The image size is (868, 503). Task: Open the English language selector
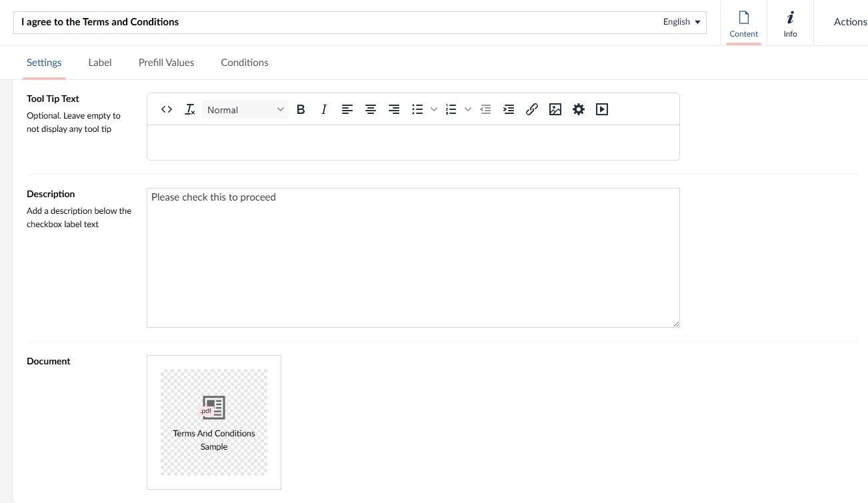click(x=681, y=22)
